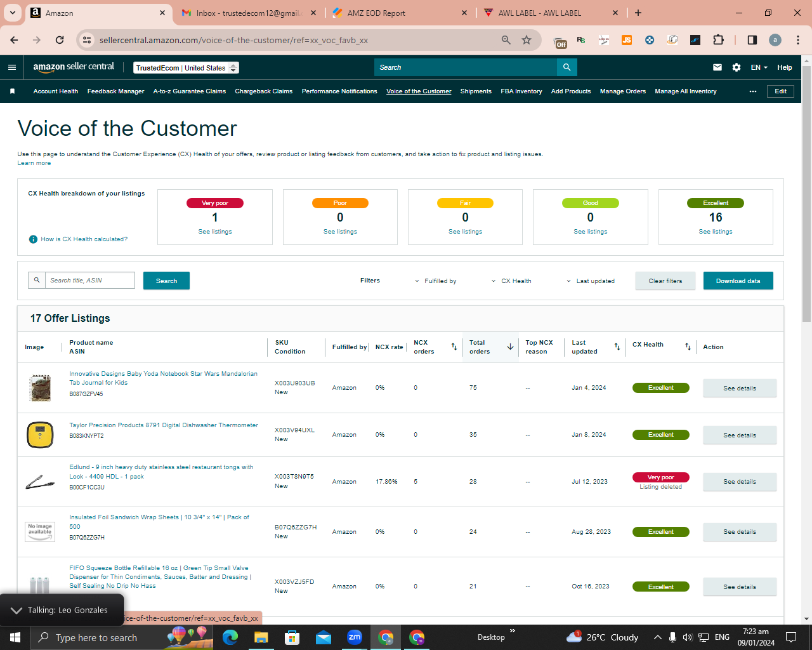812x650 pixels.
Task: Open the notifications center icon
Action: [791, 637]
